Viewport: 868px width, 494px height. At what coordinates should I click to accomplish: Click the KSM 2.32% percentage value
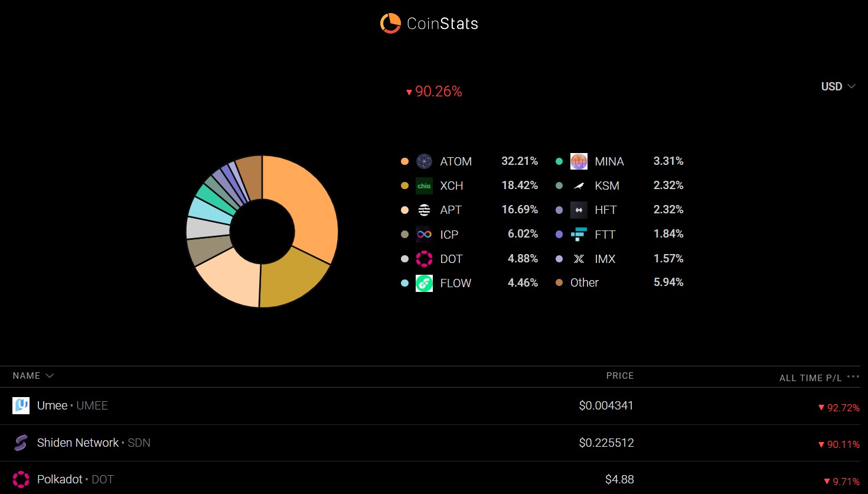click(x=668, y=186)
